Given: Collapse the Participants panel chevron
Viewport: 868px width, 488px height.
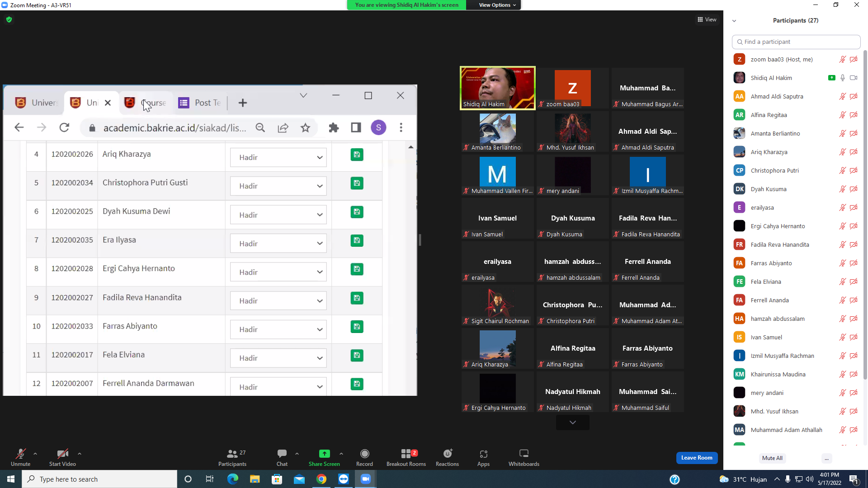Looking at the screenshot, I should 734,21.
